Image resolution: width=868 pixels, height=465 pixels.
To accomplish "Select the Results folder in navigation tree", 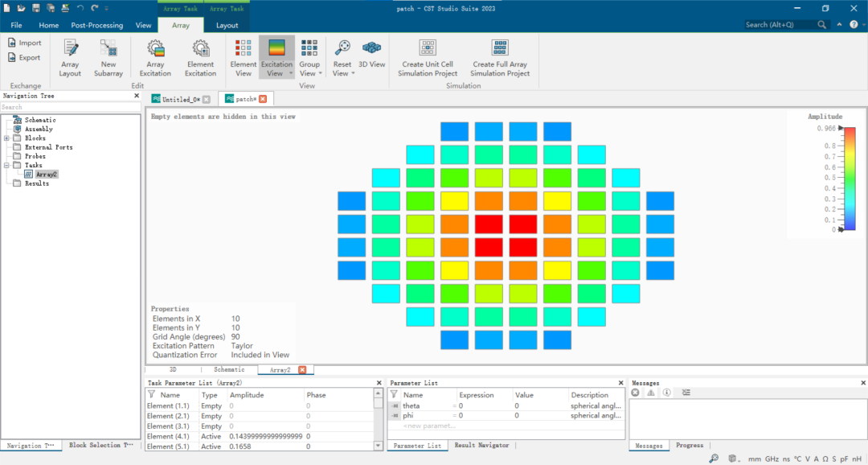I will click(36, 183).
